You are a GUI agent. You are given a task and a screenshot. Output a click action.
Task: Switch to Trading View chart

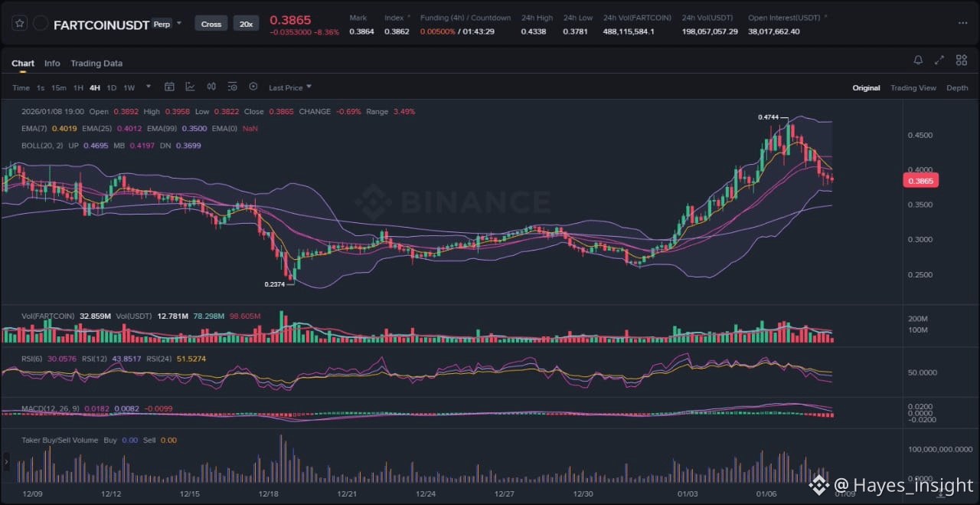(913, 88)
